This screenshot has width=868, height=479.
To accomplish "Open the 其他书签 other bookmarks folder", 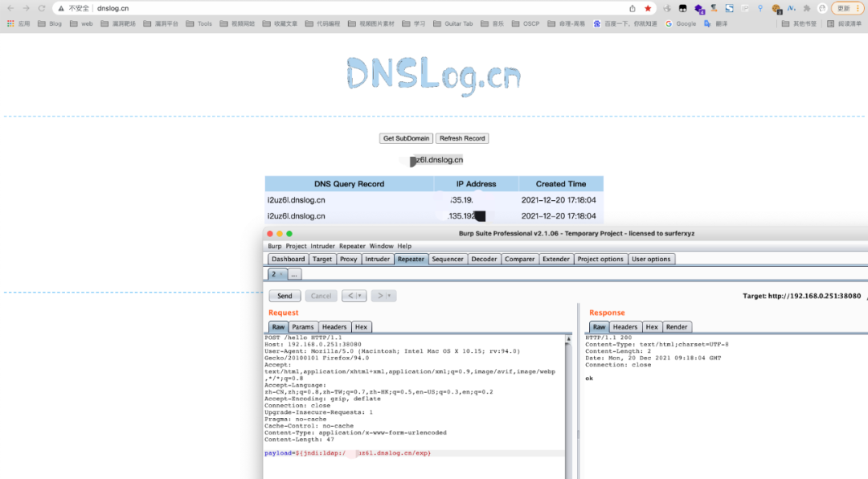I will click(x=799, y=24).
